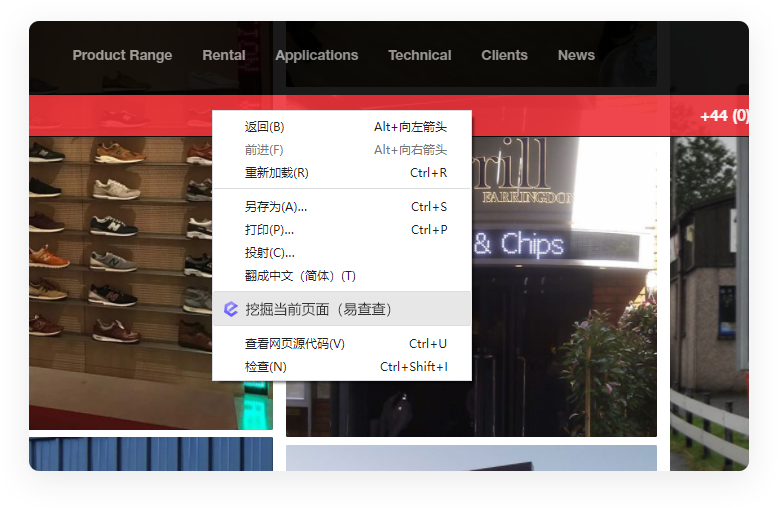This screenshot has height=508, width=778.
Task: Select 返回(B) in the context menu
Action: 342,127
